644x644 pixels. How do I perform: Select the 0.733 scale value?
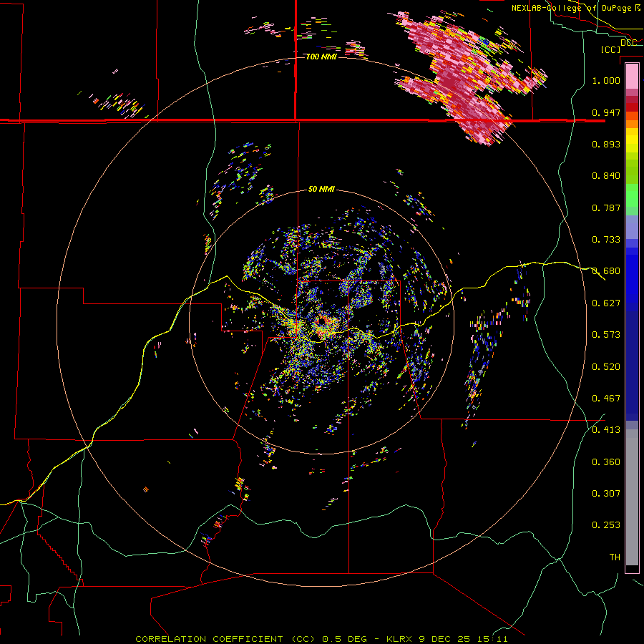pyautogui.click(x=606, y=240)
